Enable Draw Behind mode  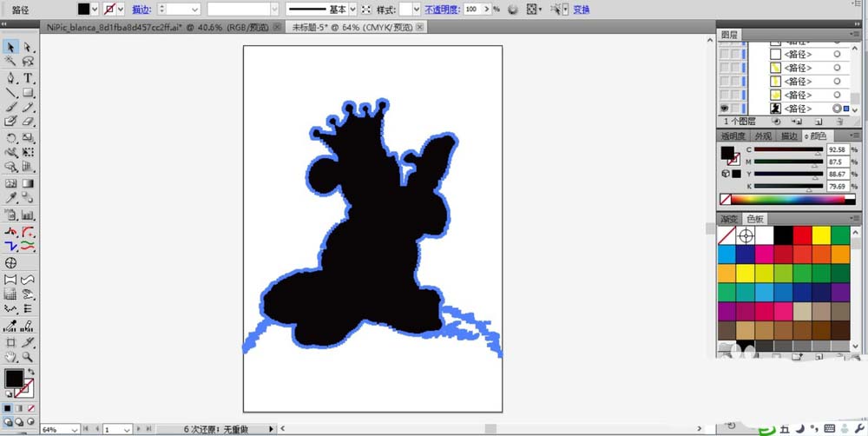(x=19, y=421)
